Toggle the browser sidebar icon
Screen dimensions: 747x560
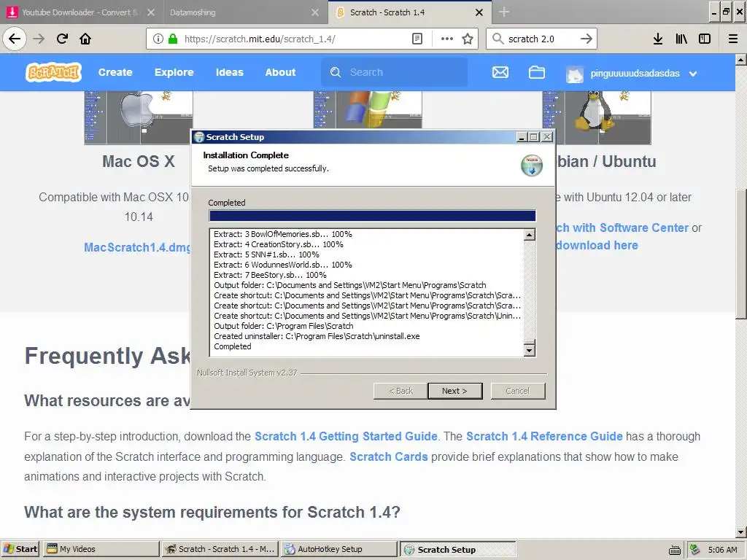point(705,39)
